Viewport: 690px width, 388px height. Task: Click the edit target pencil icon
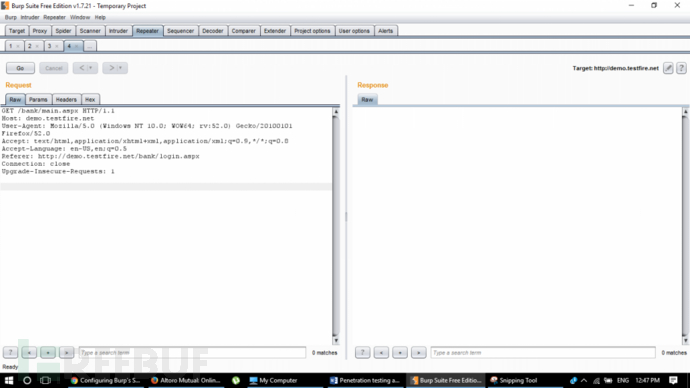(x=668, y=68)
